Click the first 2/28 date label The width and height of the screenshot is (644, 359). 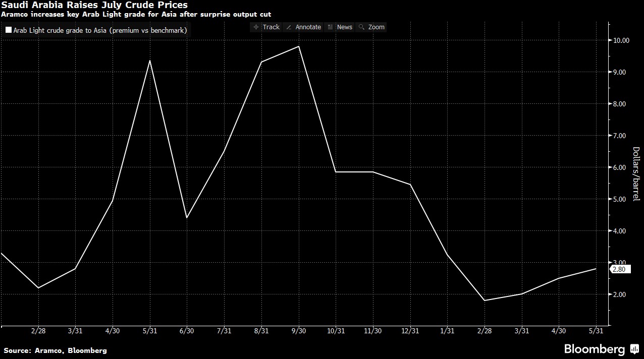(x=38, y=331)
